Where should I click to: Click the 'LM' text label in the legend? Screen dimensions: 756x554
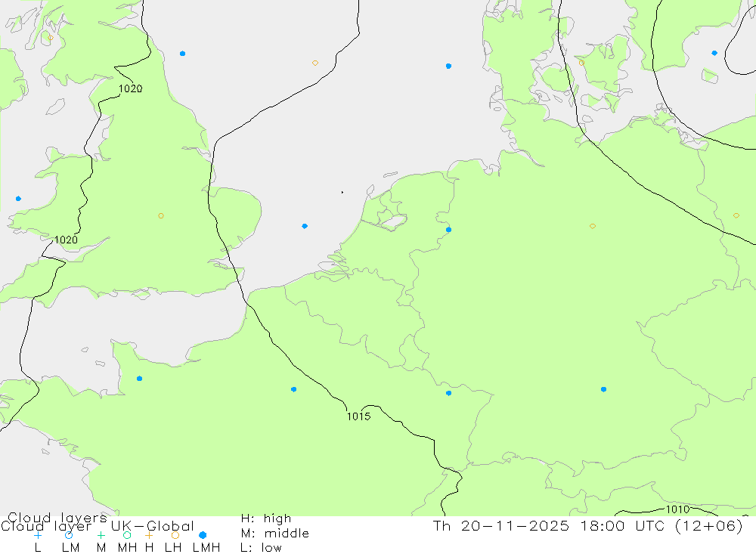pos(70,548)
